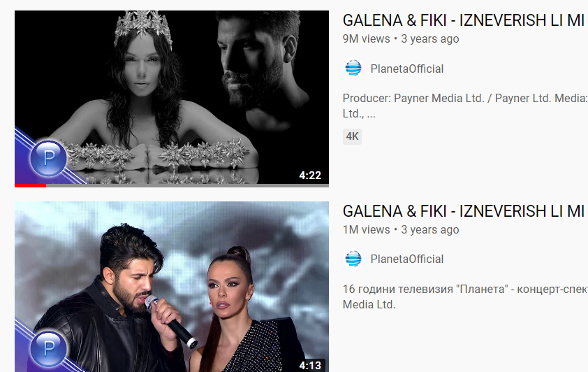This screenshot has height=372, width=588.
Task: Click PlanetaOfficial channel avatar on second video
Action: [x=353, y=259]
